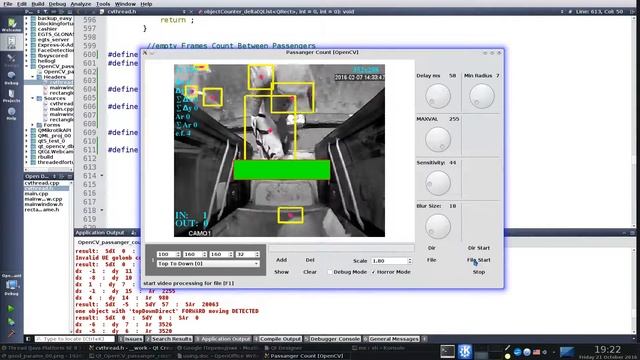Click the clock showing 19:22
This screenshot has height=360, width=640.
point(607,349)
